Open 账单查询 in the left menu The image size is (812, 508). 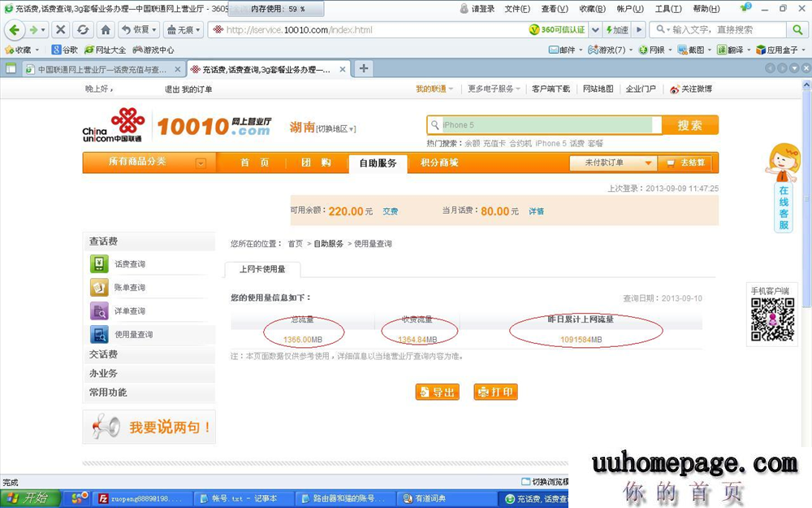click(x=130, y=288)
